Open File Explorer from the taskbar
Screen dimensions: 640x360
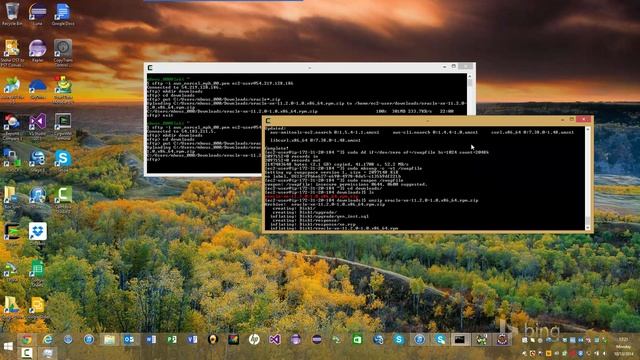pyautogui.click(x=109, y=339)
